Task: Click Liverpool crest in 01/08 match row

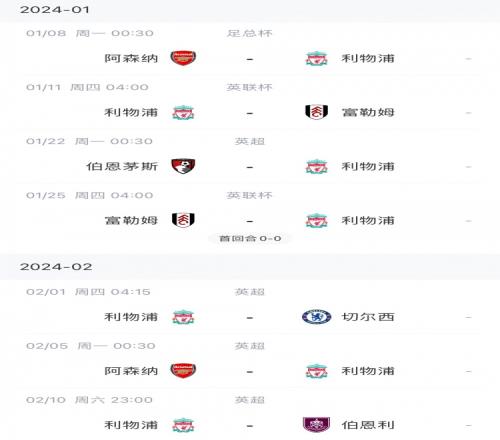Action: (x=316, y=58)
